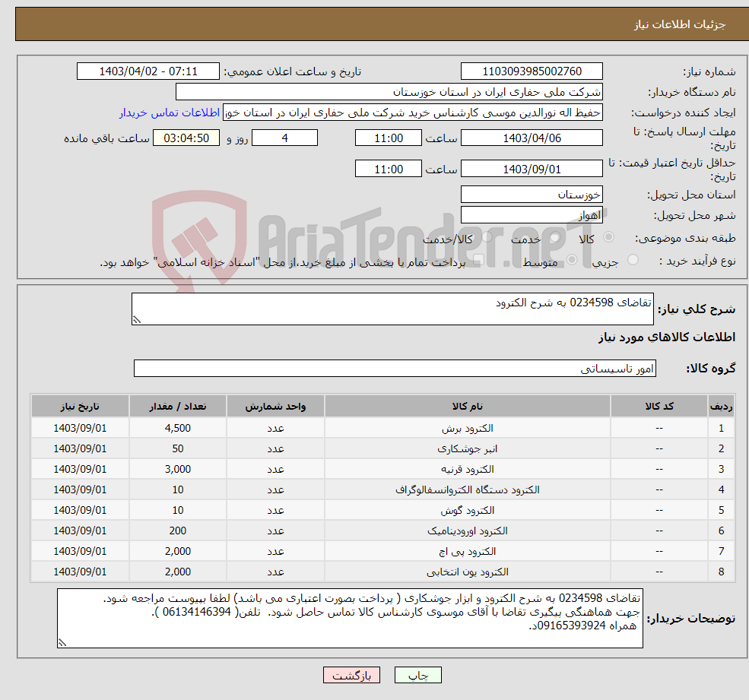Click the واحد شمارش column header

pos(275,406)
